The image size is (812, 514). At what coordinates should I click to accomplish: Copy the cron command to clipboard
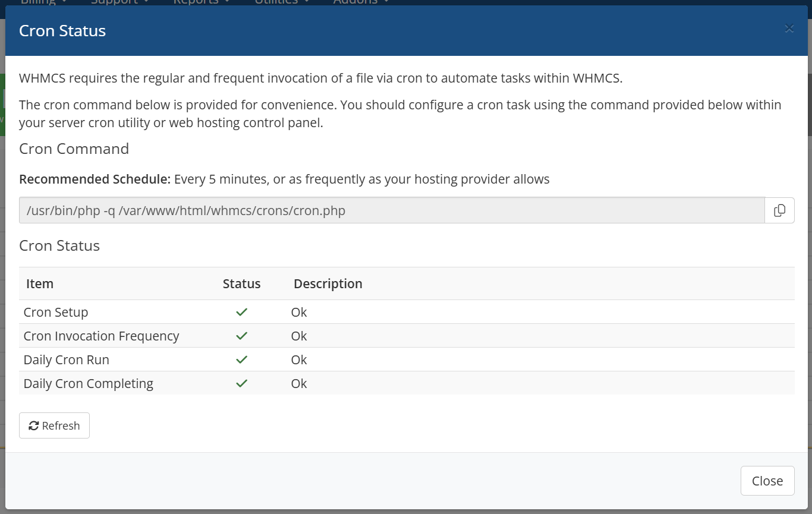click(x=779, y=210)
